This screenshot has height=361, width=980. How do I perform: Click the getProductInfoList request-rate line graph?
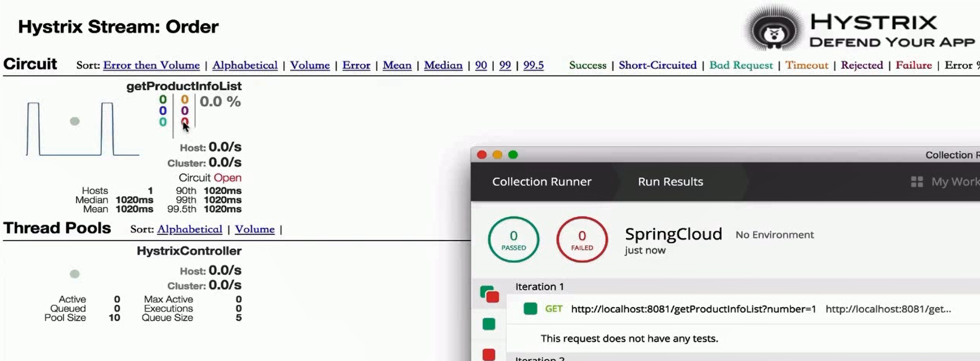[83, 129]
